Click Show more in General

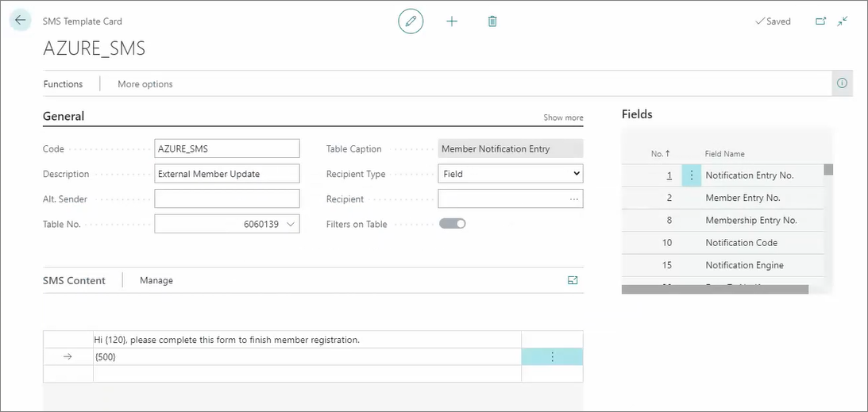[563, 117]
